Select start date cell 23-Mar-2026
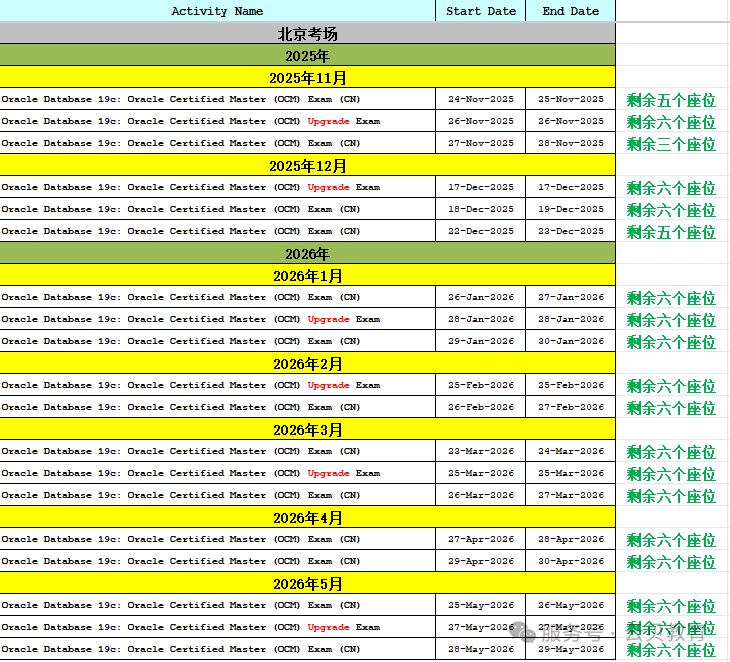The width and height of the screenshot is (730, 662). 480,451
